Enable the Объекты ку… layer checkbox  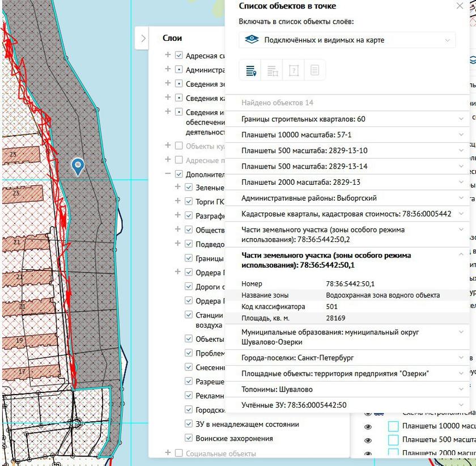coord(179,146)
